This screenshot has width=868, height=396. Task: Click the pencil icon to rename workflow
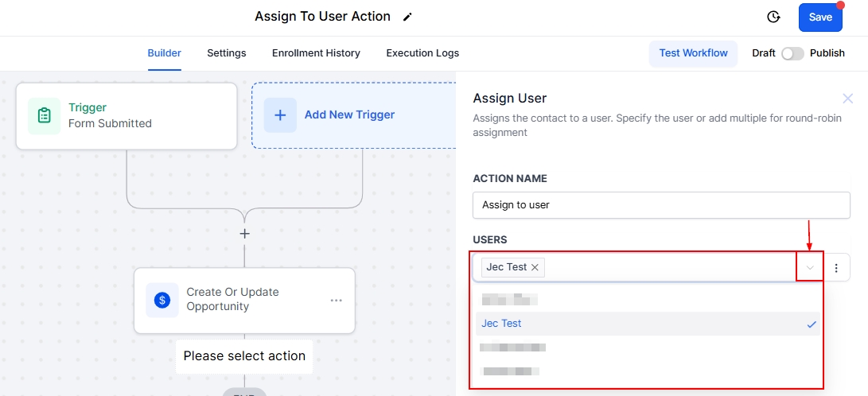[x=408, y=17]
